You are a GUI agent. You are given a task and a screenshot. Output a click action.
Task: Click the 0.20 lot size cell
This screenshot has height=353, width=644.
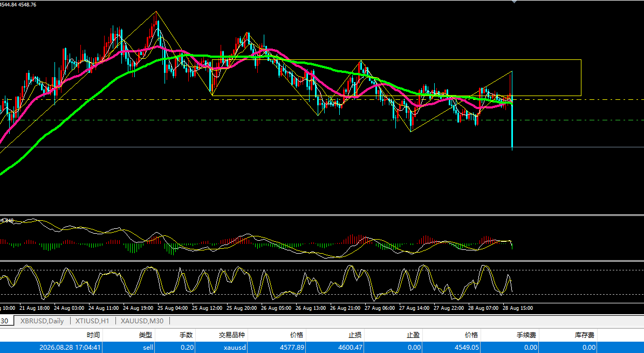coord(187,348)
